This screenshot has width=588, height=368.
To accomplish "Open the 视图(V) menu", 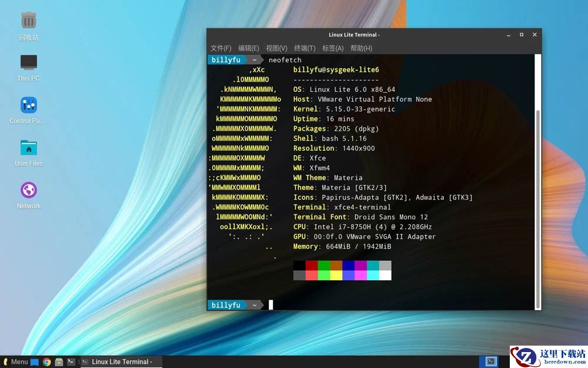I will (276, 48).
